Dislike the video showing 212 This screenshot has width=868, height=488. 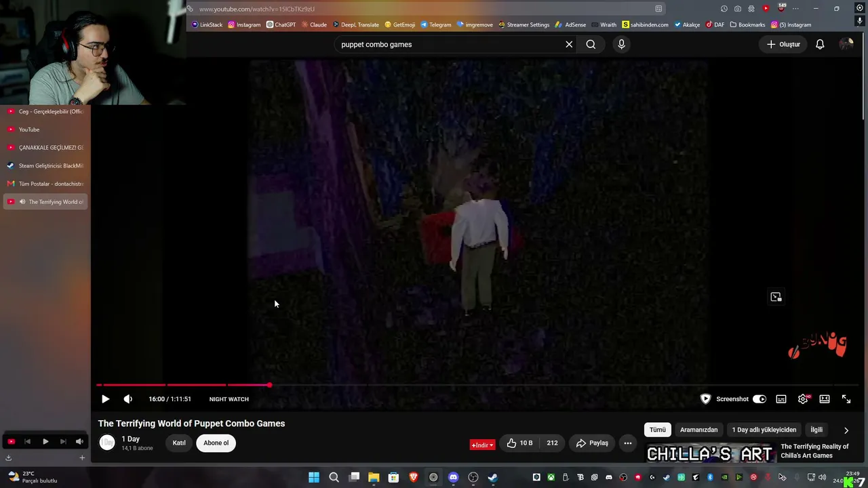pos(552,443)
